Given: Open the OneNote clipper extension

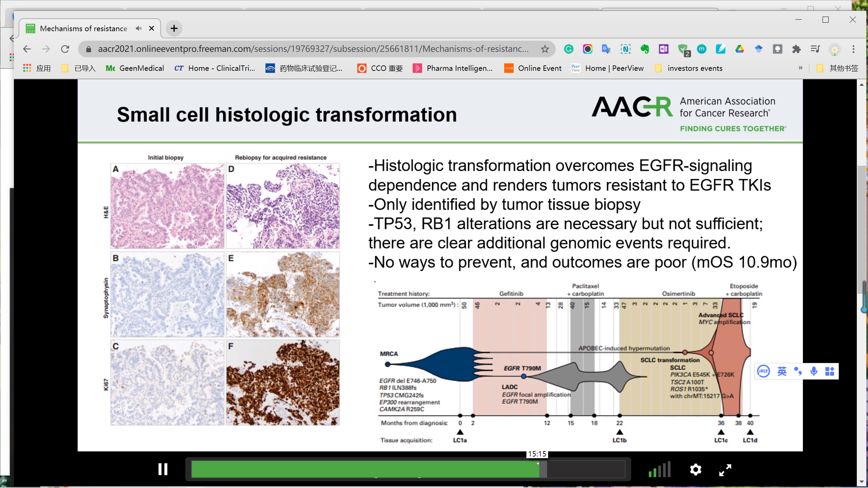Looking at the screenshot, I should point(664,49).
